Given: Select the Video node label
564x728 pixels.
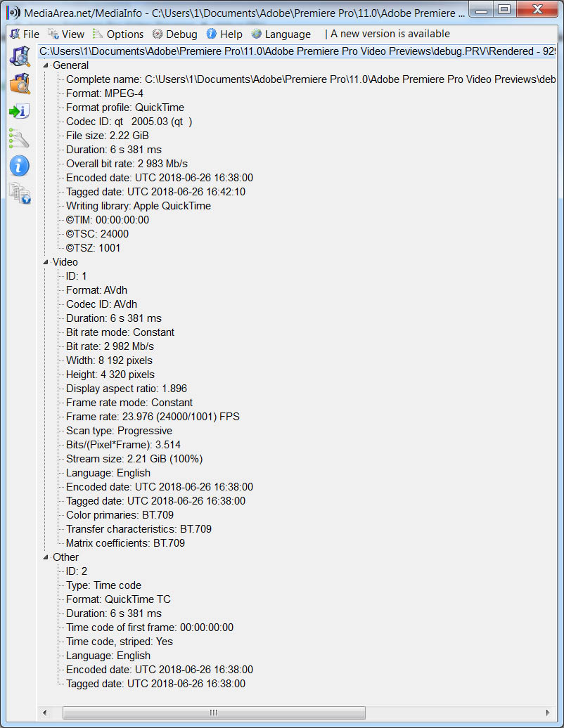Looking at the screenshot, I should click(x=65, y=262).
